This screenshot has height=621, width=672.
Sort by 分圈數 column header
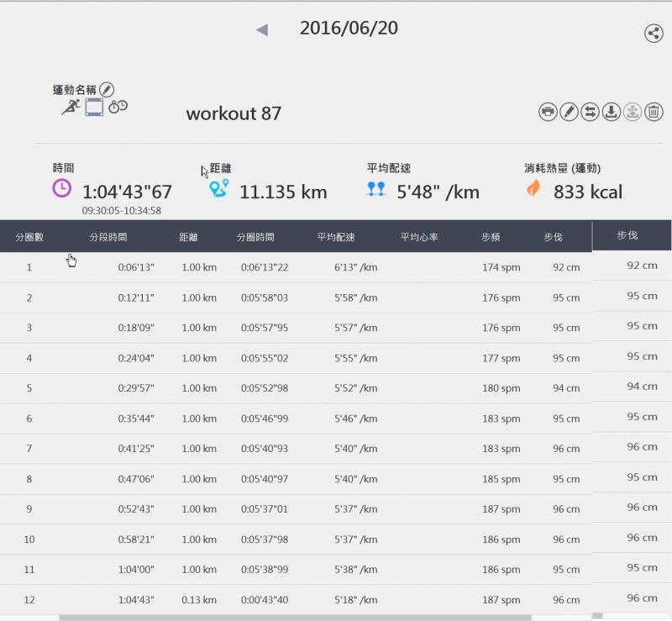pos(29,237)
